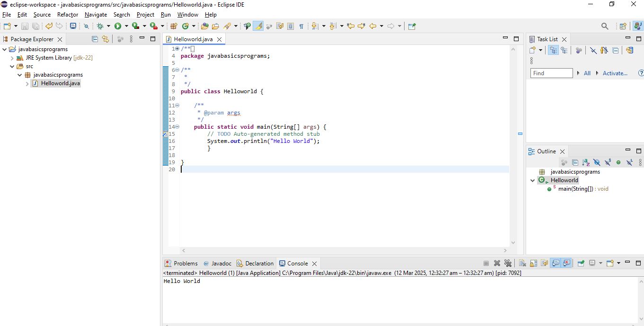Collapse the src folder in Package Explorer

(12, 66)
